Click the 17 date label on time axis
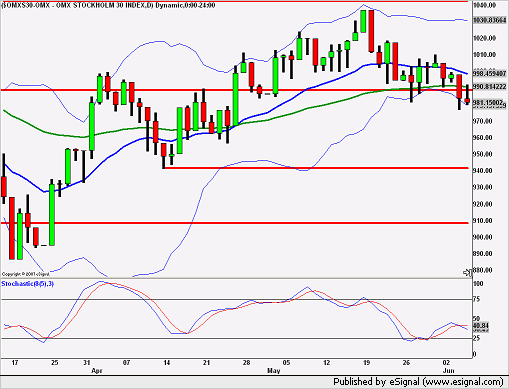This screenshot has width=509, height=389. [x=15, y=363]
